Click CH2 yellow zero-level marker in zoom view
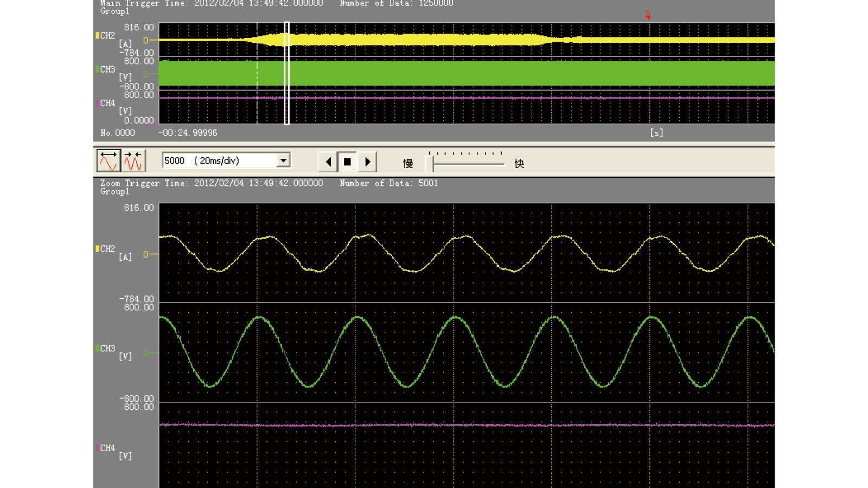868x488 pixels. (147, 254)
